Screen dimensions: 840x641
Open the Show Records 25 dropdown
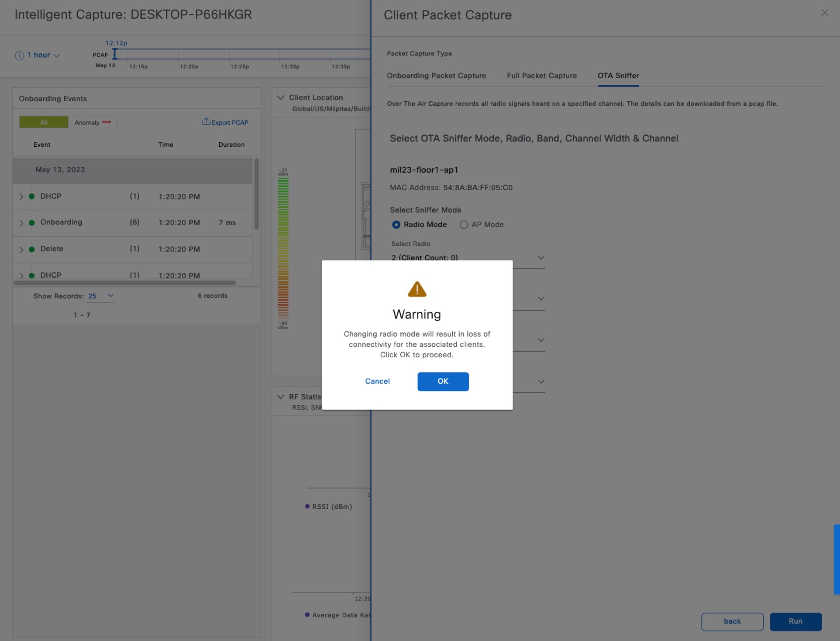(100, 296)
